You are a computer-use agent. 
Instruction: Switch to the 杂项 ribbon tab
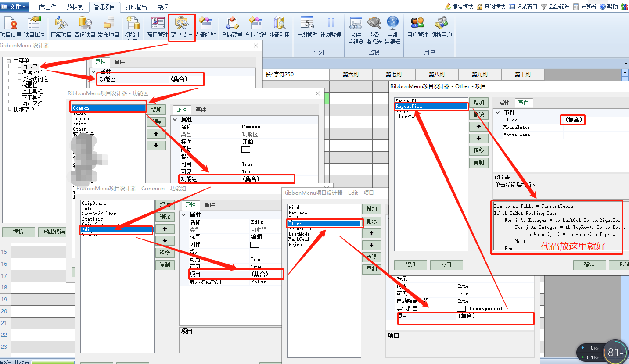tap(163, 7)
